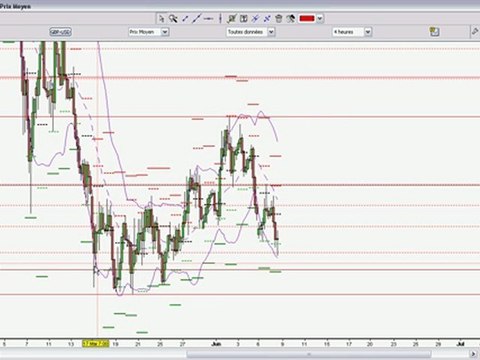The image size is (480, 360).
Task: Select the vertical line drawing tool
Action: pos(220,19)
